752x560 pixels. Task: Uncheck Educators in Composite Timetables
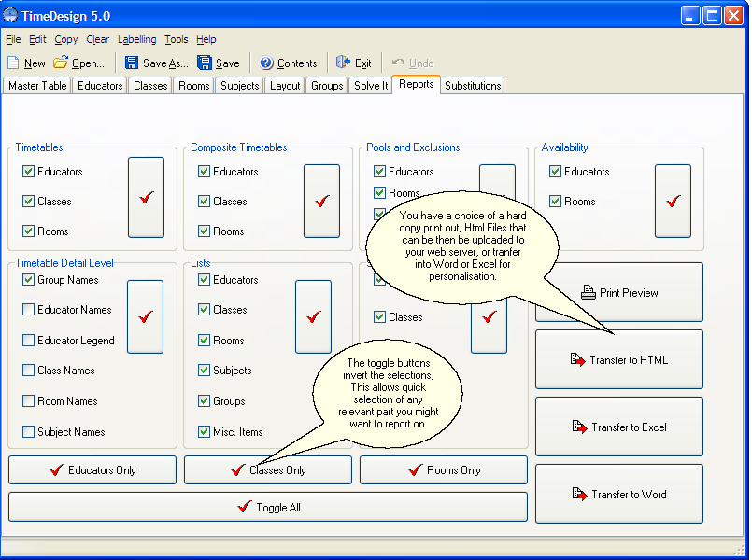click(204, 172)
